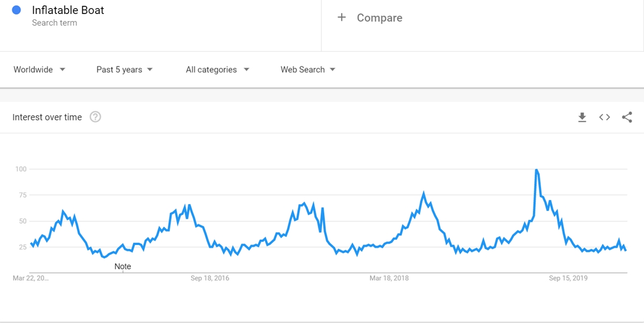Click the Sep 15, 2019 axis label

click(x=568, y=278)
